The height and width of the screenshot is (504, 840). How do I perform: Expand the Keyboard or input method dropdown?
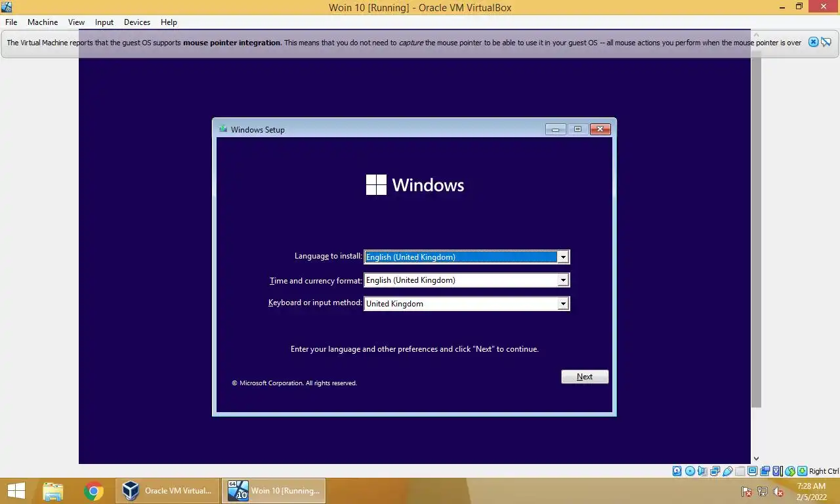[562, 303]
